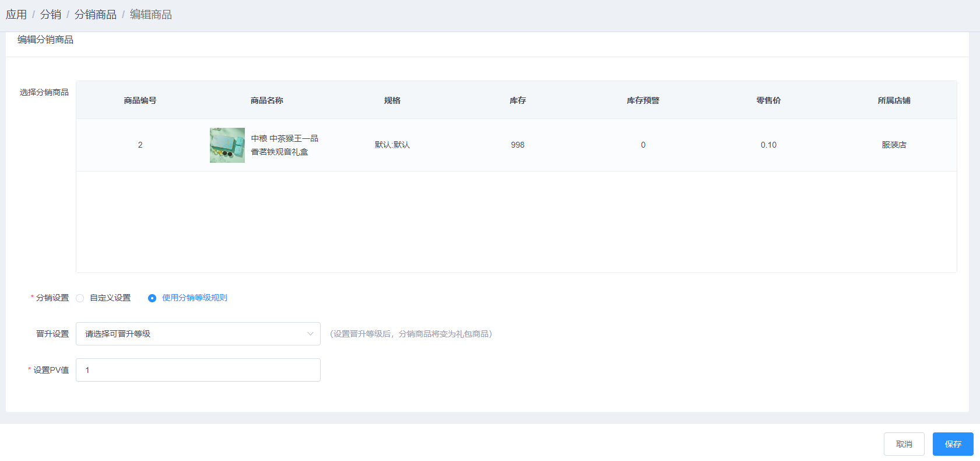
Task: Click the tea gift box product thumbnail
Action: tap(227, 145)
